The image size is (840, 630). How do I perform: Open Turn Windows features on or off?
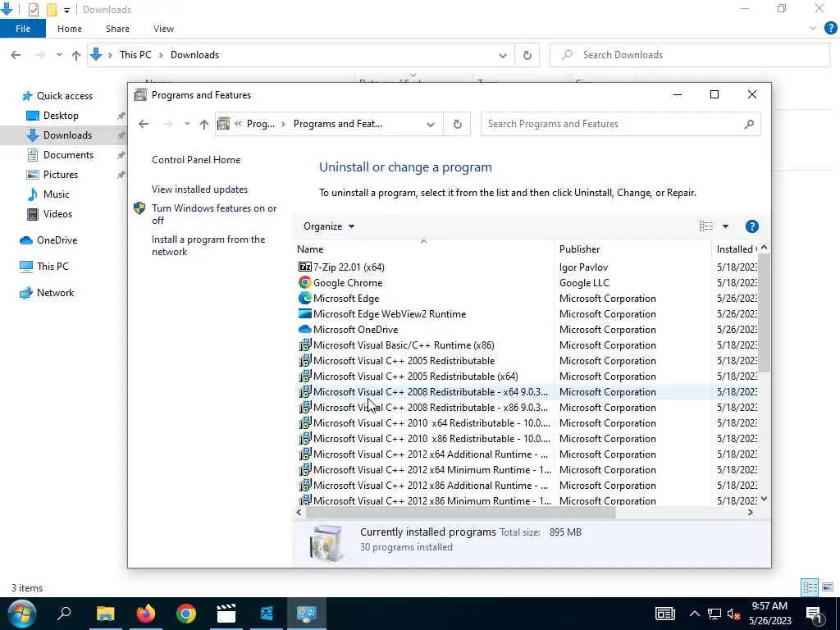214,214
